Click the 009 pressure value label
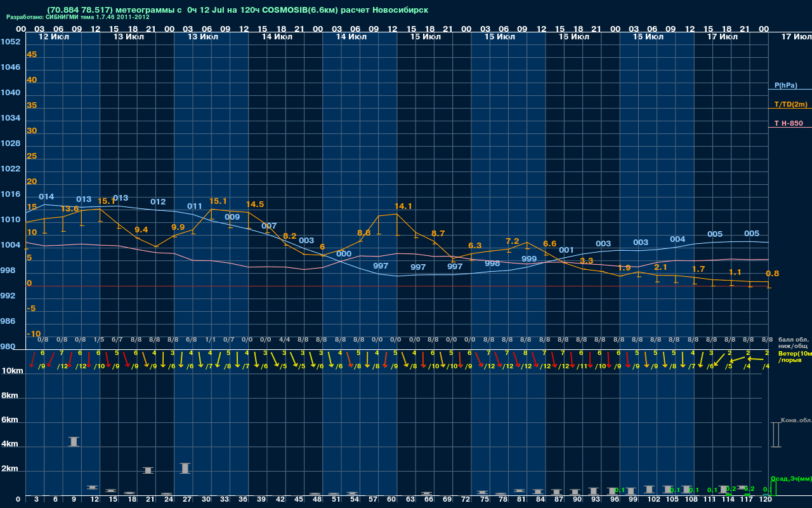Image resolution: width=812 pixels, height=508 pixels. [232, 217]
